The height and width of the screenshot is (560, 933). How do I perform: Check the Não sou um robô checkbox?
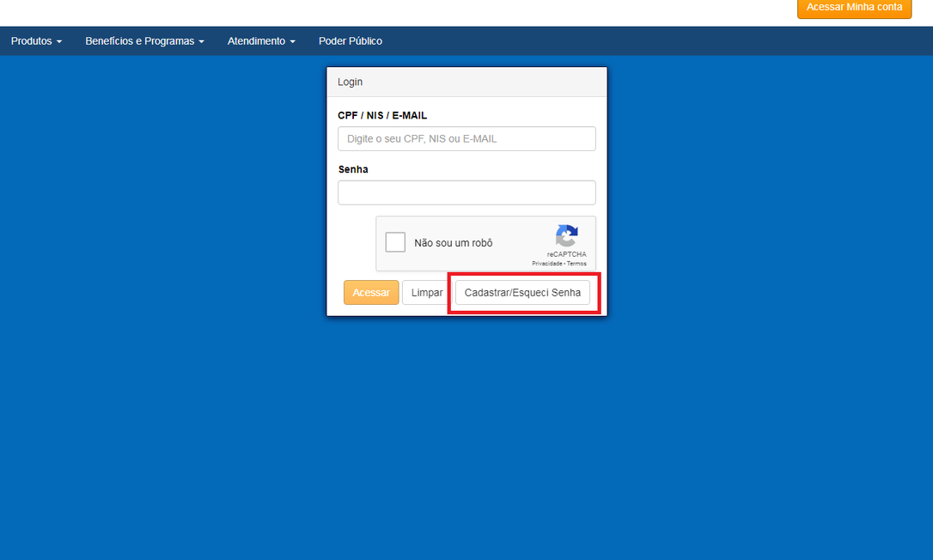click(x=395, y=242)
